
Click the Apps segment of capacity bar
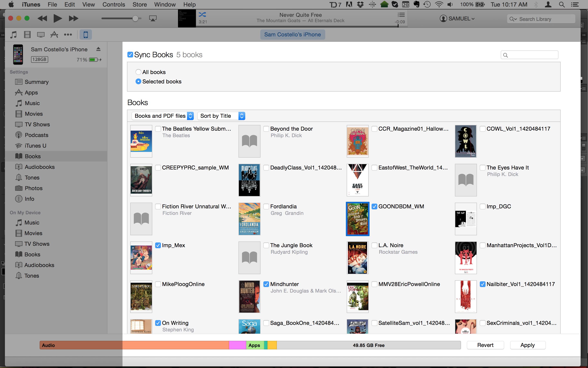pyautogui.click(x=255, y=345)
